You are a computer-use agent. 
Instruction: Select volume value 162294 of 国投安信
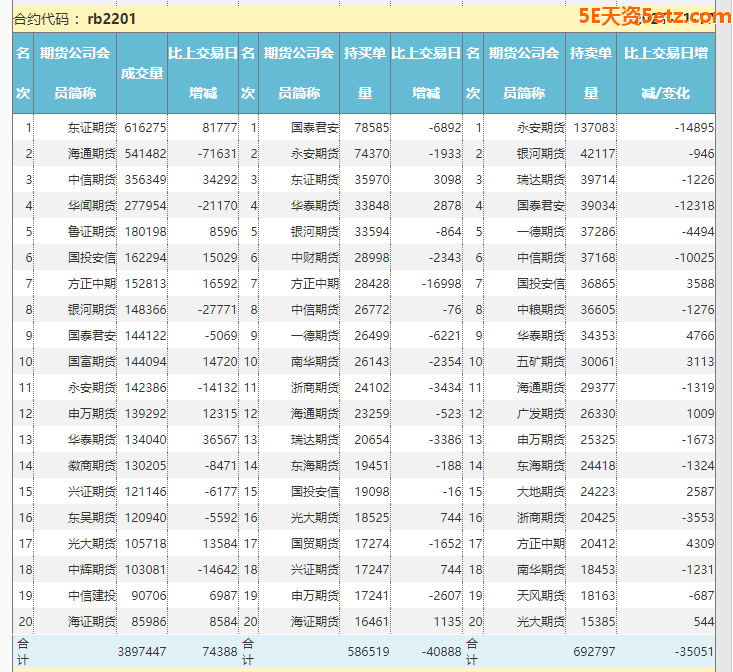[145, 258]
